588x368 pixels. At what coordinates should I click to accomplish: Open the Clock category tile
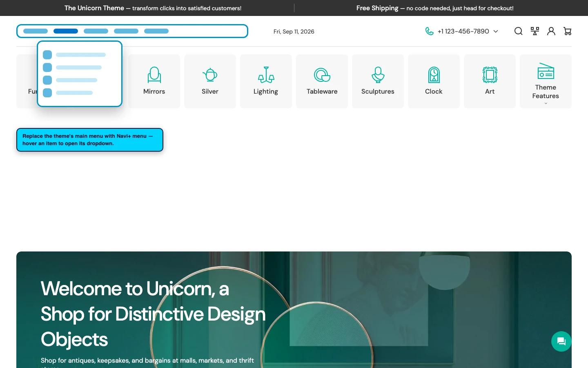tap(434, 81)
